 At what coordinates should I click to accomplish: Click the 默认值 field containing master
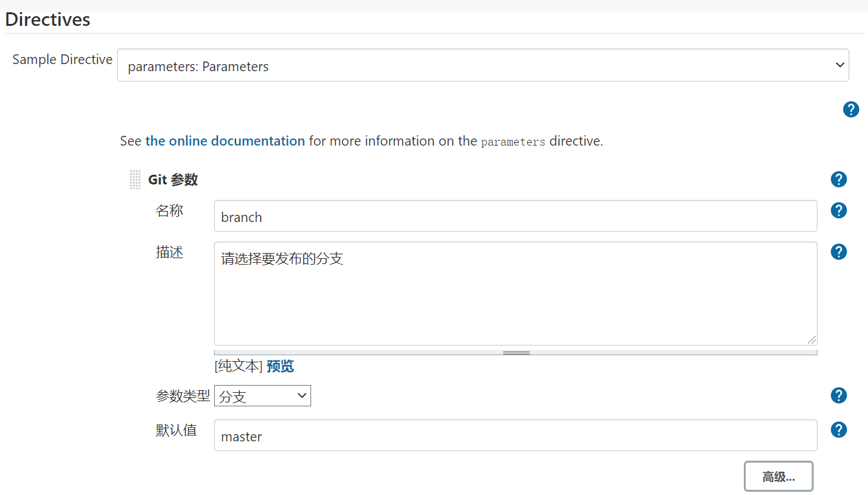click(515, 435)
